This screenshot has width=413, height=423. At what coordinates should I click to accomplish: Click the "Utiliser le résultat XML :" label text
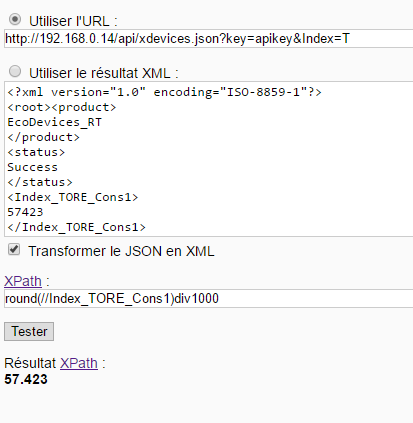pyautogui.click(x=104, y=73)
